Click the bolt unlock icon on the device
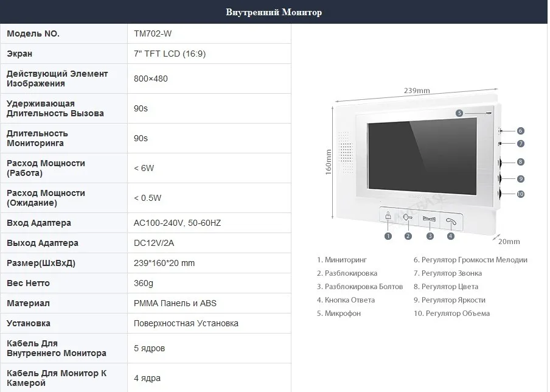550x392 pixels. [x=429, y=219]
